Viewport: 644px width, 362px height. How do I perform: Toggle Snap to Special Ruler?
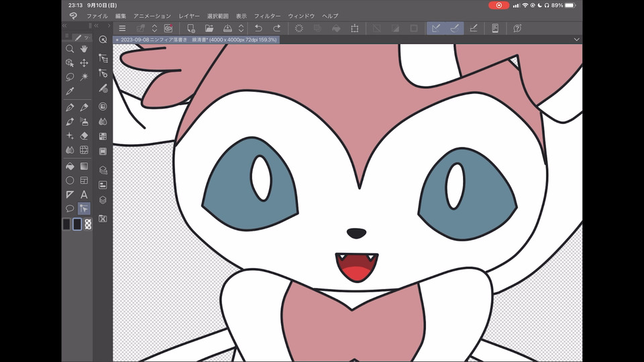point(455,28)
